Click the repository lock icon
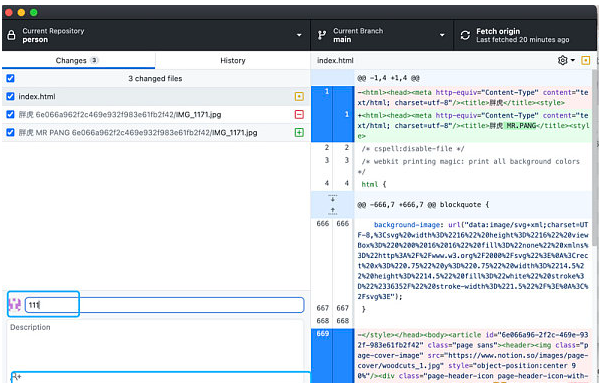Viewport: 599px width, 383px height. click(x=11, y=35)
